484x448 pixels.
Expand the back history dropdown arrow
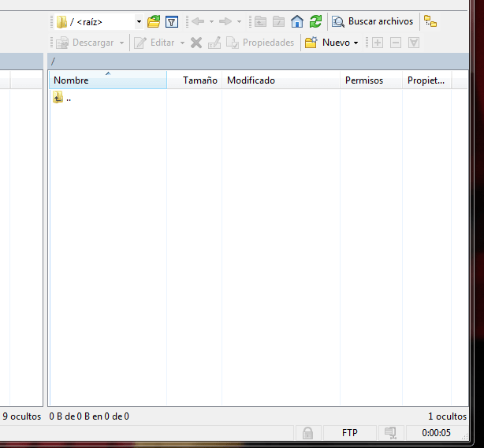point(211,21)
